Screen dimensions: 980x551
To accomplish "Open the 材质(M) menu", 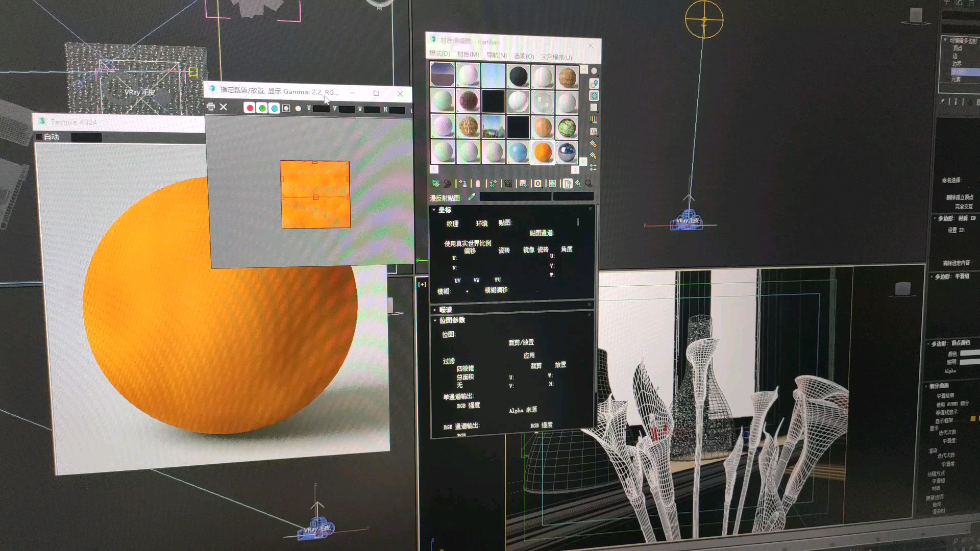I will [468, 55].
